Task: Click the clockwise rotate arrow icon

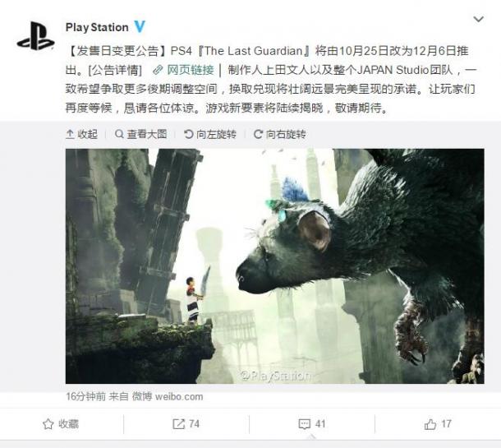Action: point(258,134)
